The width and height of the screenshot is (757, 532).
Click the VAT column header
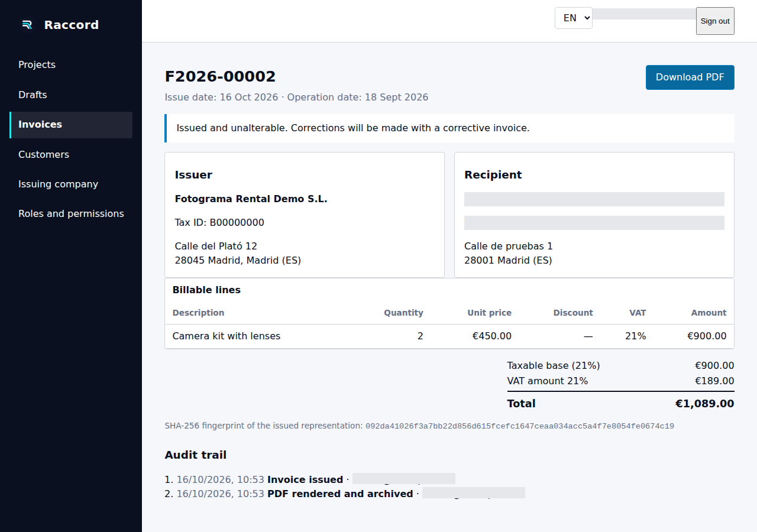[638, 313]
